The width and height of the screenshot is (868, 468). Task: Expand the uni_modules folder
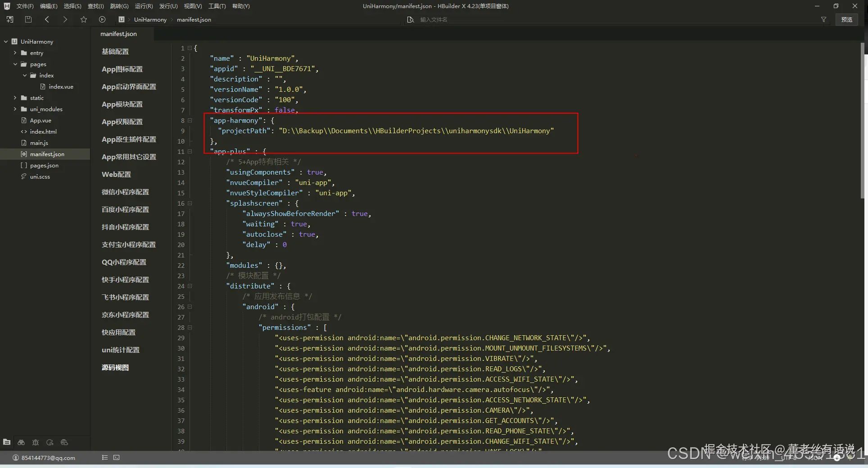(15, 109)
